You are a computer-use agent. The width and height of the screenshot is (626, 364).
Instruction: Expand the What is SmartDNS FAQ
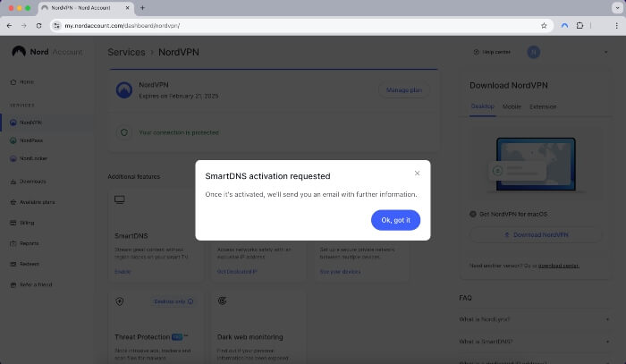point(534,342)
